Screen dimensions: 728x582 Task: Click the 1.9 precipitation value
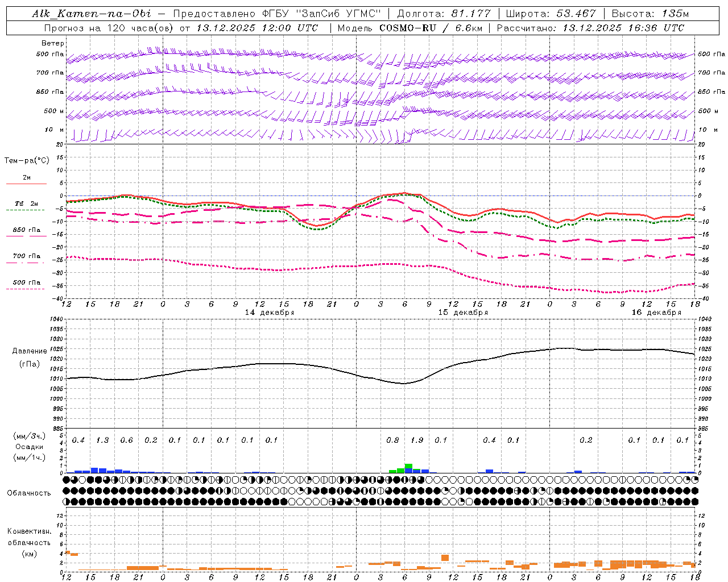(x=417, y=440)
